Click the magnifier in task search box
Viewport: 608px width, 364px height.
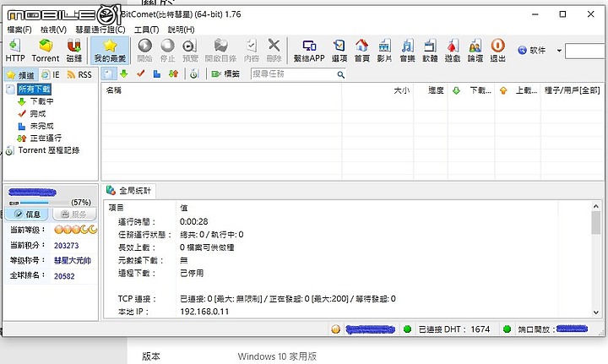click(x=341, y=74)
